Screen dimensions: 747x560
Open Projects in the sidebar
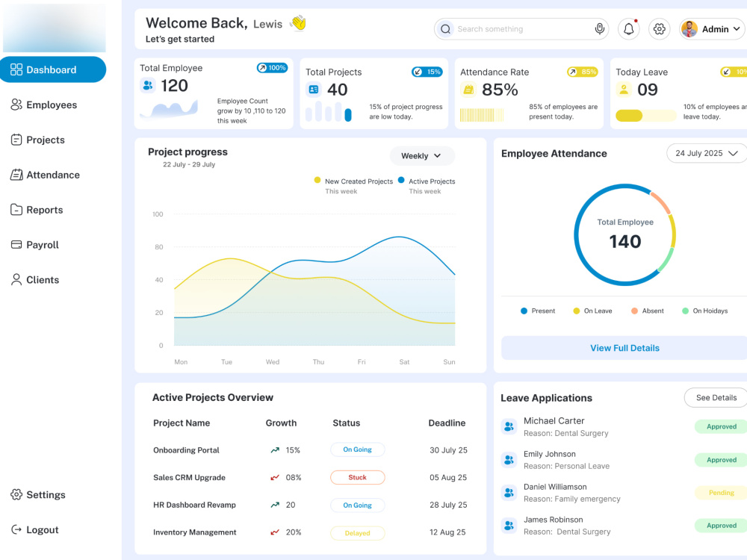coord(37,140)
